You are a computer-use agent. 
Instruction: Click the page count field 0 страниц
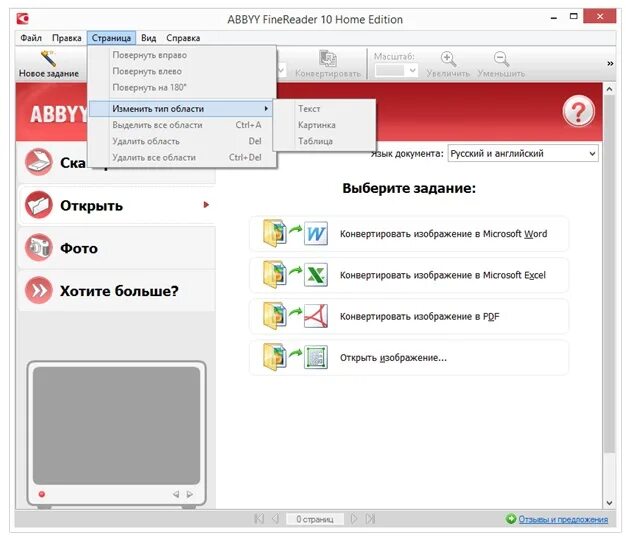(315, 519)
